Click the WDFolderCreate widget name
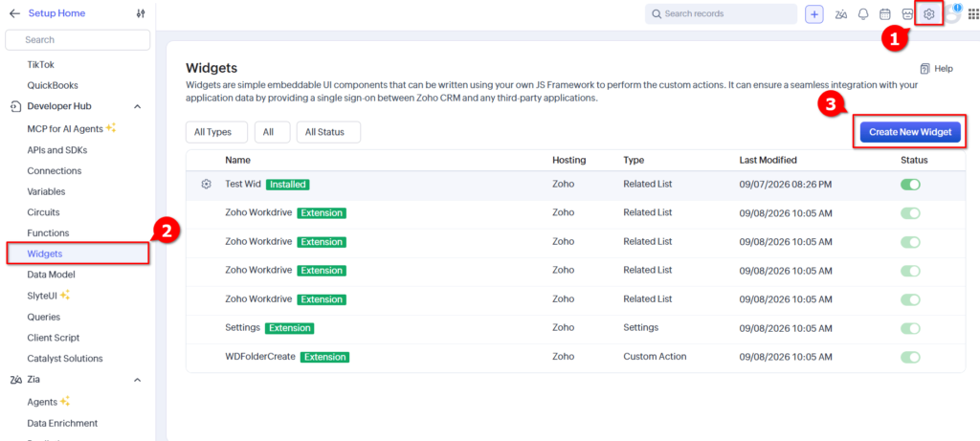Image resolution: width=980 pixels, height=441 pixels. (x=260, y=357)
